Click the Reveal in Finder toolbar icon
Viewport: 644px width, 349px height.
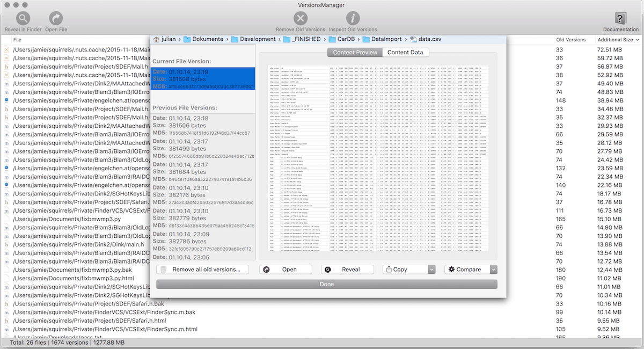tap(23, 18)
